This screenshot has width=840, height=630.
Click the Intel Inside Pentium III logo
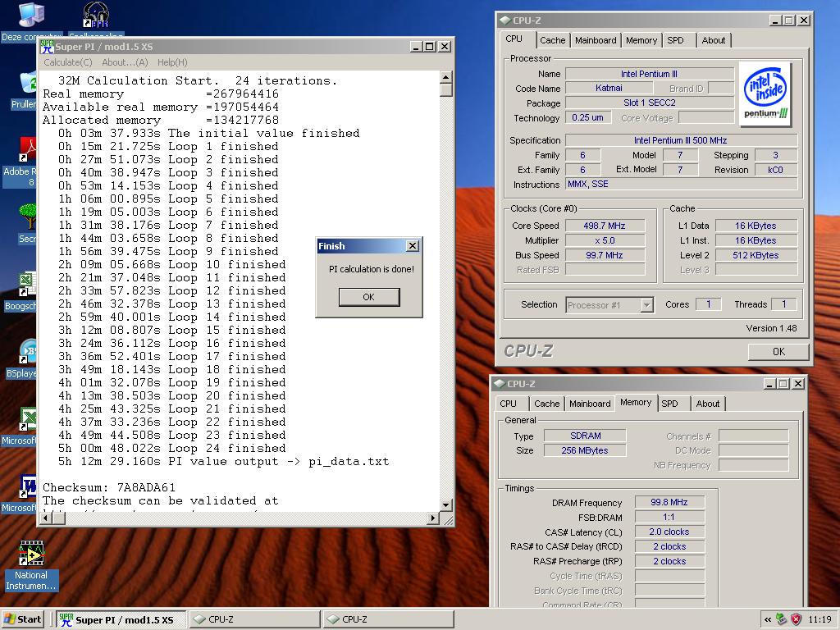pyautogui.click(x=765, y=94)
